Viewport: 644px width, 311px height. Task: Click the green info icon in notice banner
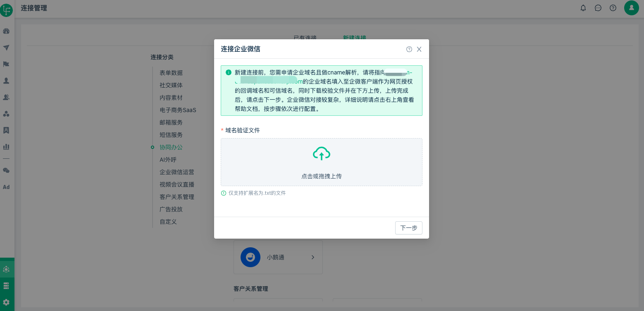point(229,72)
